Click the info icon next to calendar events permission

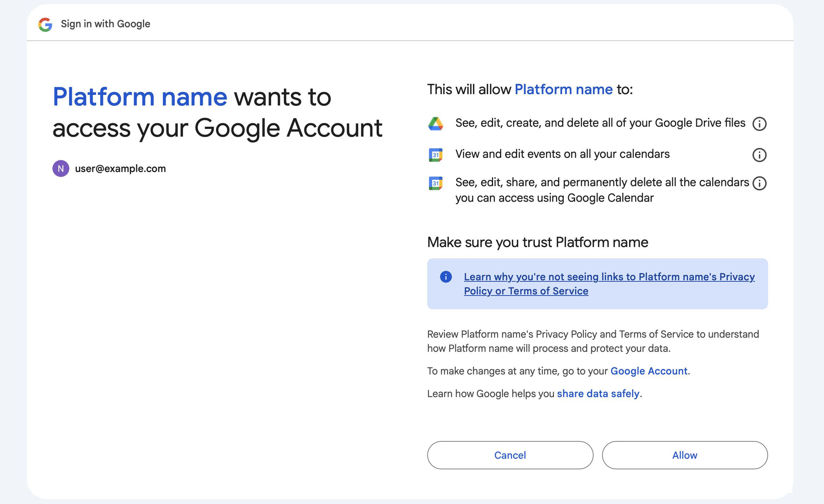[760, 155]
